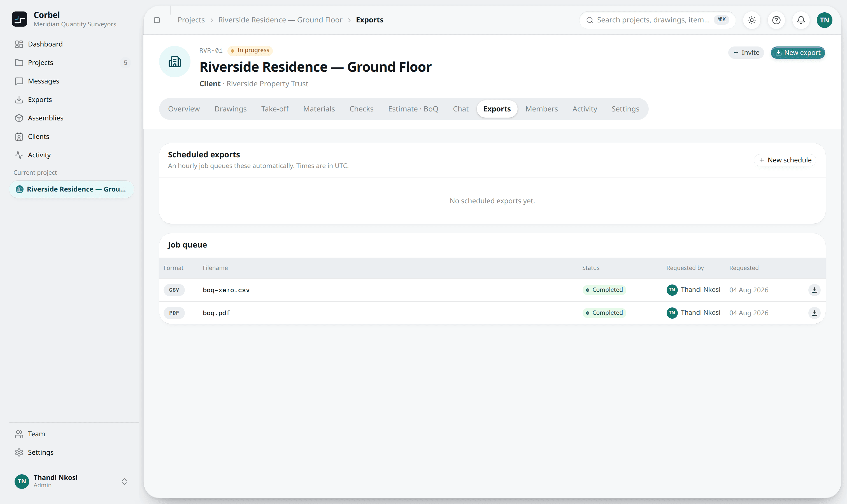
Task: Switch to the project Settings tab
Action: point(625,109)
